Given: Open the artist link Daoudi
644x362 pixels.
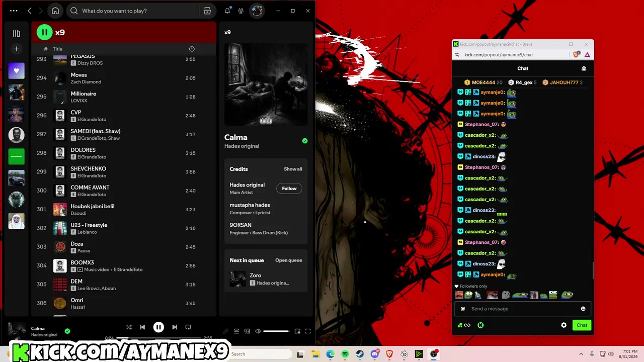Looking at the screenshot, I should 79,213.
